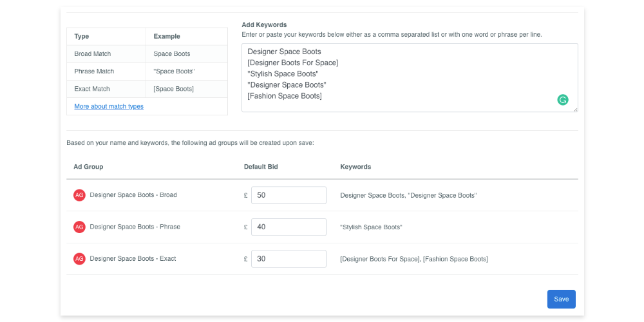Viewport: 644px width, 322px height.
Task: Click the Broad Match type cell
Action: [106, 54]
